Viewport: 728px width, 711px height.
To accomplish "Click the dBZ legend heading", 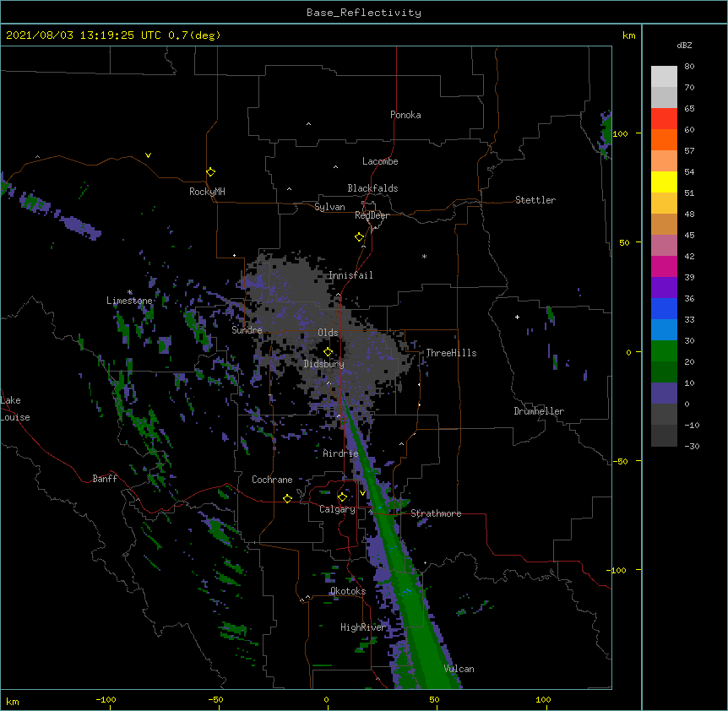I will pos(684,46).
